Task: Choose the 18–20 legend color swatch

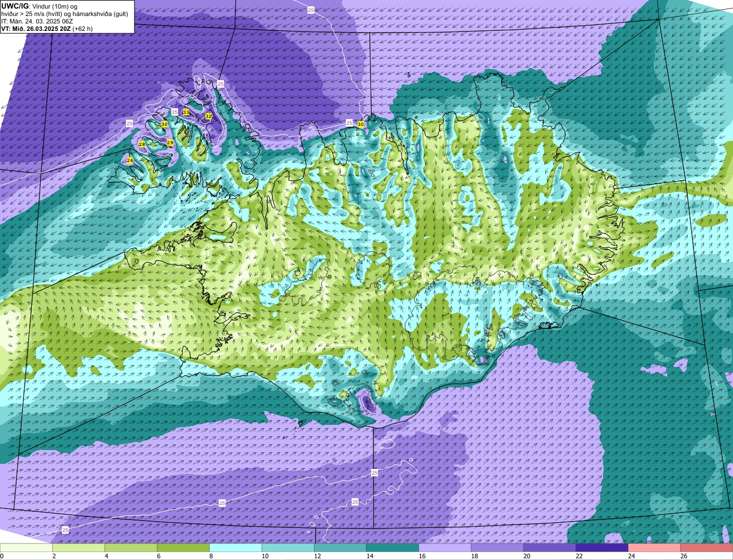Action: [497, 547]
